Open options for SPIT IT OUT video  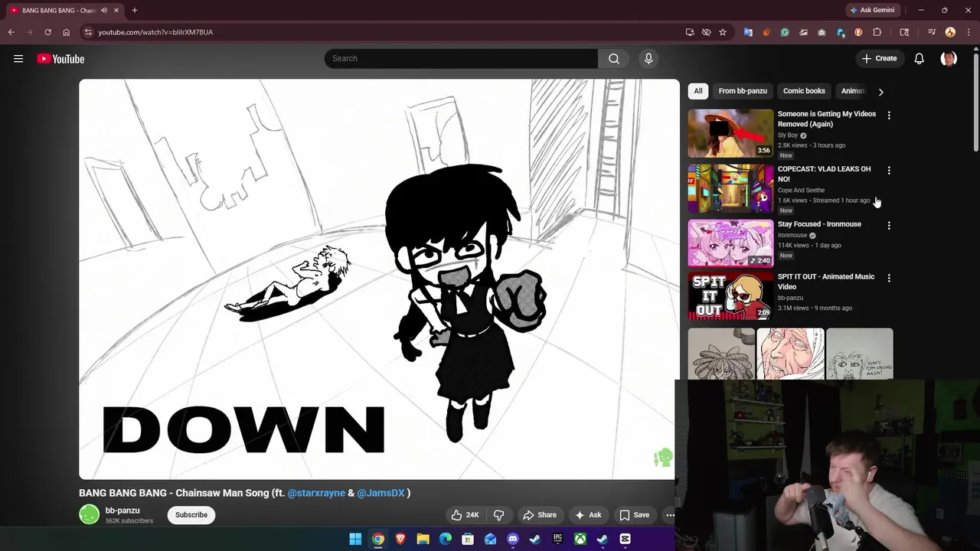[x=889, y=279]
